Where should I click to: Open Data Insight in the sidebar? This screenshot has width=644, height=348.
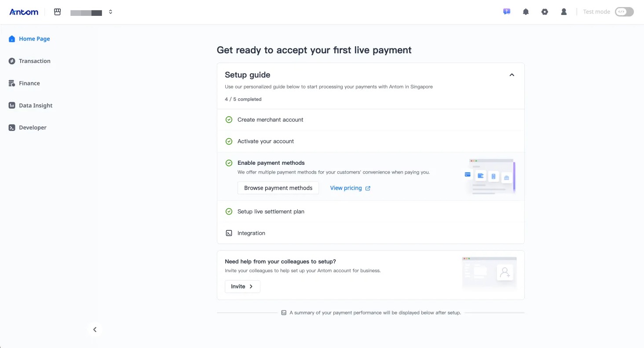[x=35, y=105]
